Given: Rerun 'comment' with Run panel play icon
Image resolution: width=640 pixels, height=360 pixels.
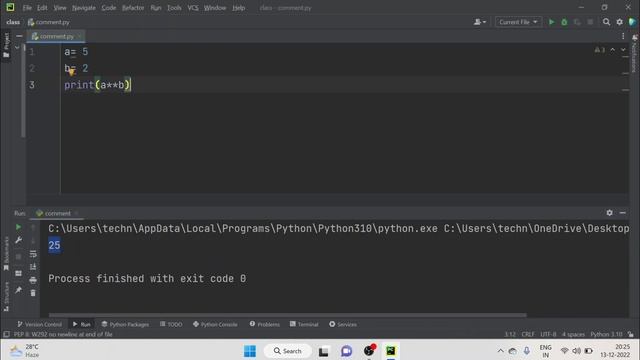Looking at the screenshot, I should (18, 227).
